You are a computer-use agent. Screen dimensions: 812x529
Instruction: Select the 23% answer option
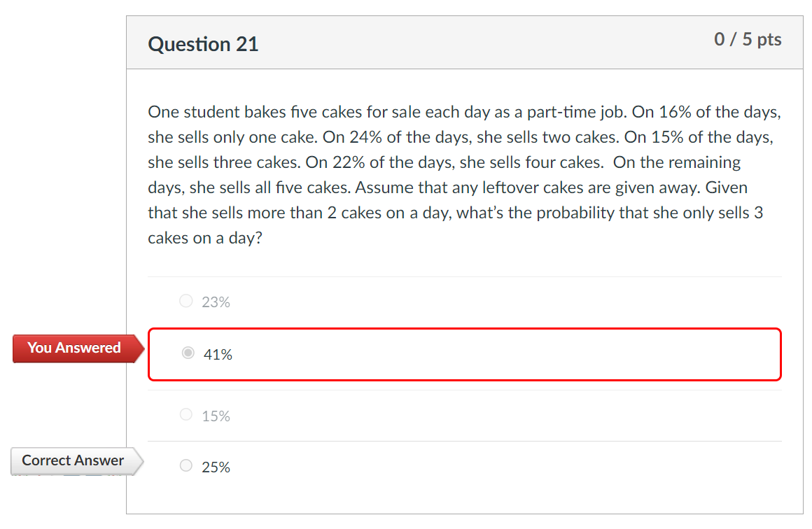pos(186,301)
